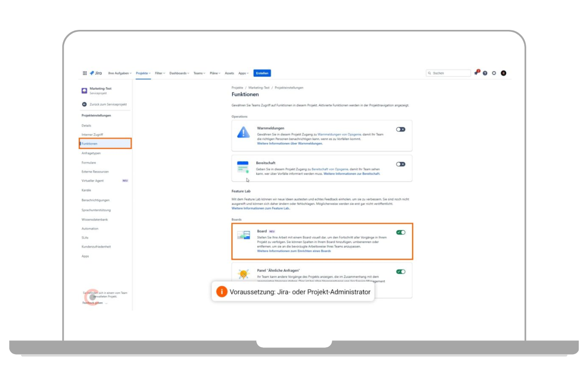The height and width of the screenshot is (387, 588).
Task: Expand the Projekte dropdown menu
Action: pyautogui.click(x=143, y=73)
